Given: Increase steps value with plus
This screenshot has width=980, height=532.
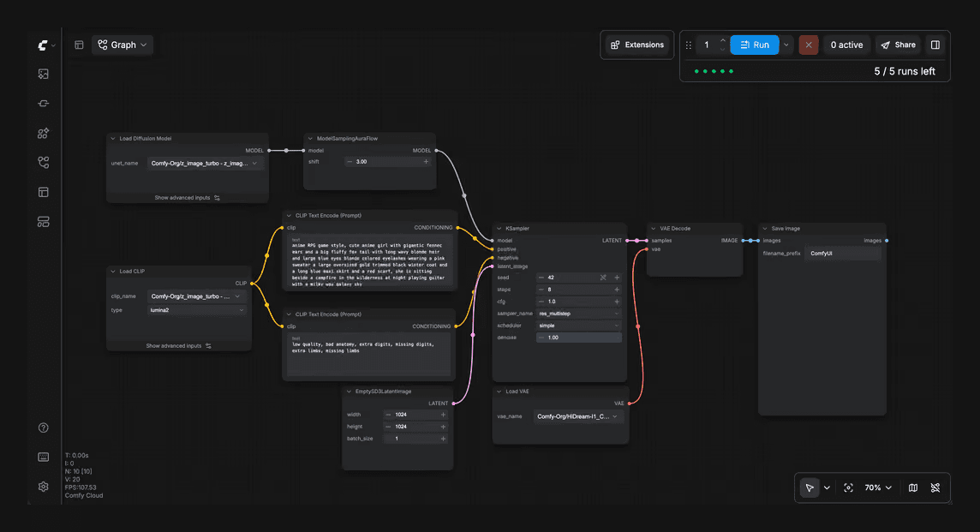Looking at the screenshot, I should pyautogui.click(x=617, y=290).
